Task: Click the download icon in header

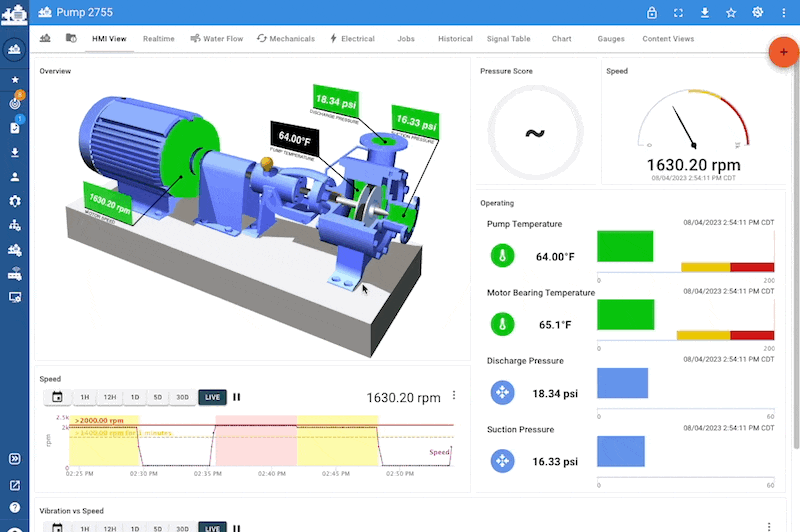Action: (705, 13)
